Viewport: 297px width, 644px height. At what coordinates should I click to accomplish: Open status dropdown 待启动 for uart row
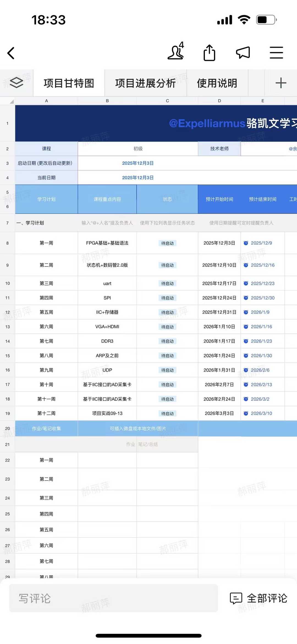tap(167, 283)
